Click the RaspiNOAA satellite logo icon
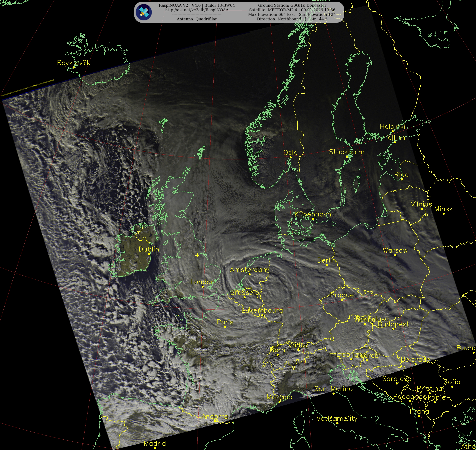This screenshot has height=450, width=476. pos(144,12)
